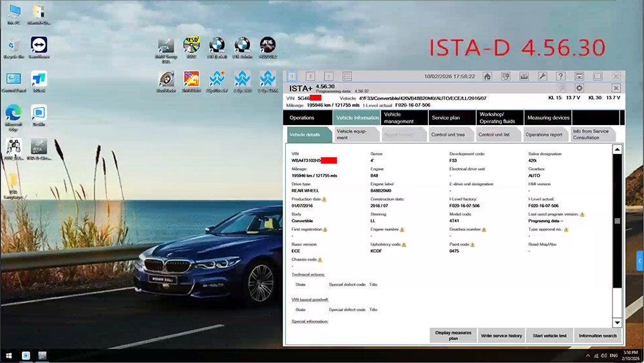The image size is (644, 363).
Task: Click the scrollbar up arrow
Action: 617,150
